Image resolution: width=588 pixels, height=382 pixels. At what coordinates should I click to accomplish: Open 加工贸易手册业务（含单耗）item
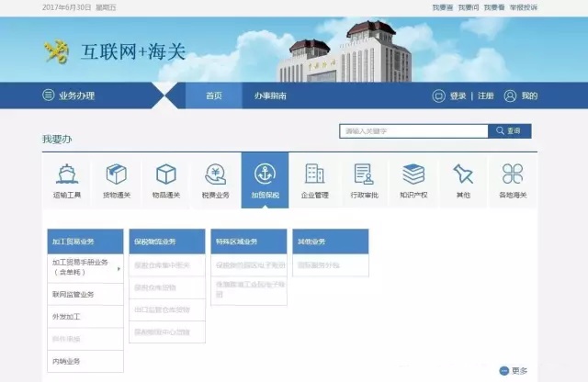coord(85,268)
